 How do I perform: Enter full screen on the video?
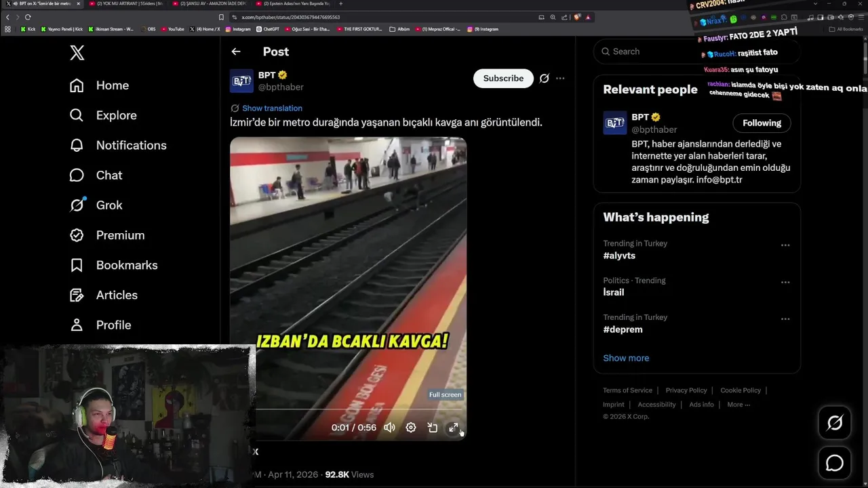coord(454,428)
